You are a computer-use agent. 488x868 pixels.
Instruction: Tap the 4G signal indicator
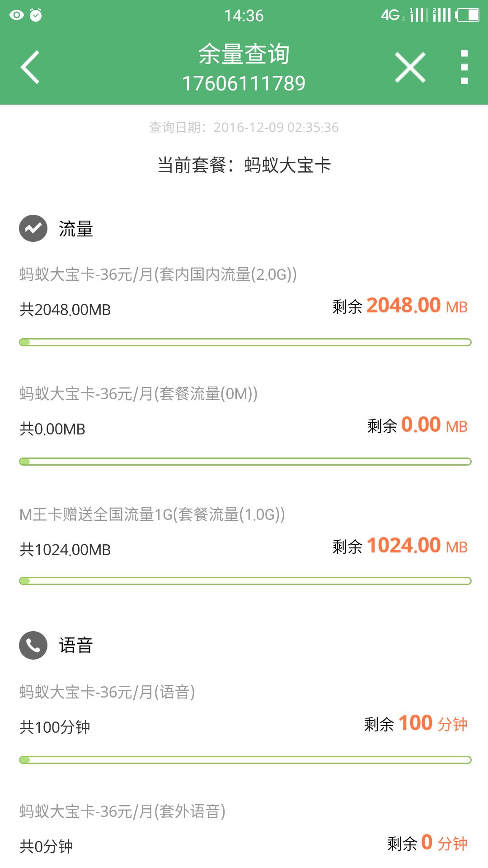[391, 15]
